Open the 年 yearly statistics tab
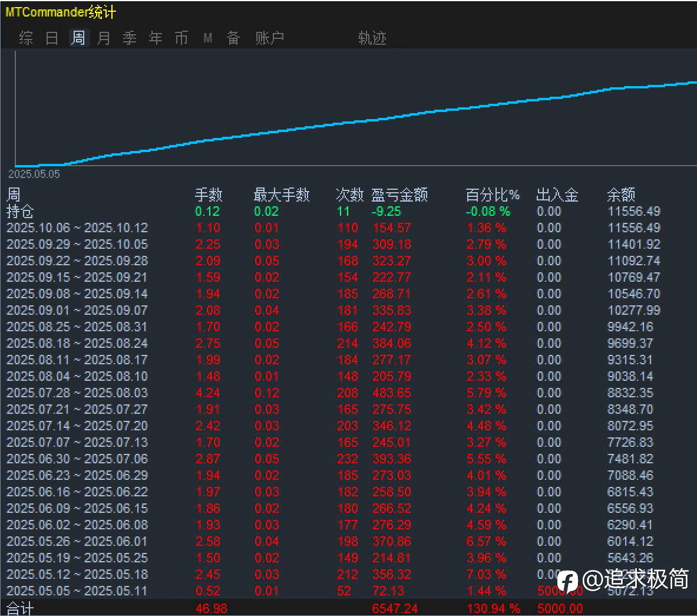This screenshot has width=697, height=616. point(155,38)
